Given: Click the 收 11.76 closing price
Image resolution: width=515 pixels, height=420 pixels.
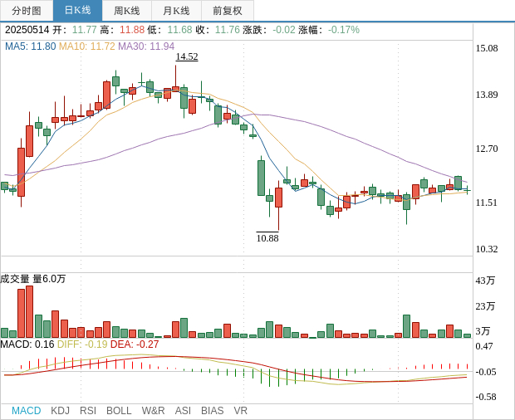Looking at the screenshot, I should (x=218, y=30).
